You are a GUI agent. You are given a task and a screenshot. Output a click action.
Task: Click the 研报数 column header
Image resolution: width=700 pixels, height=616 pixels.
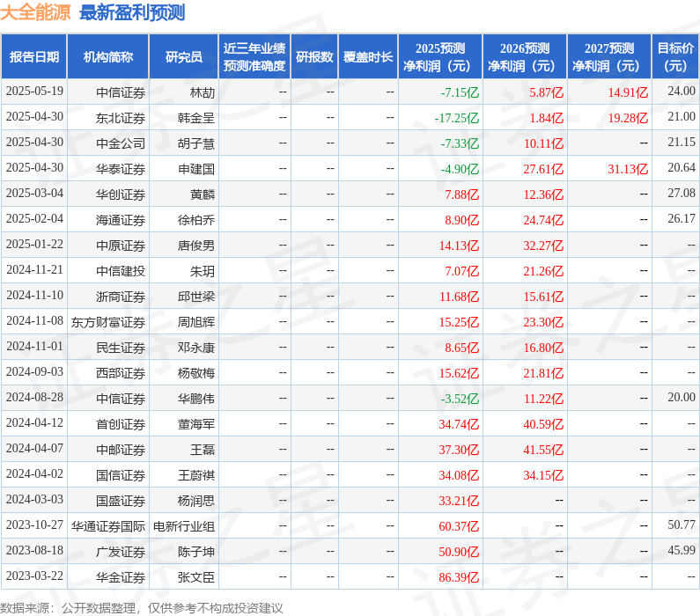pyautogui.click(x=314, y=56)
